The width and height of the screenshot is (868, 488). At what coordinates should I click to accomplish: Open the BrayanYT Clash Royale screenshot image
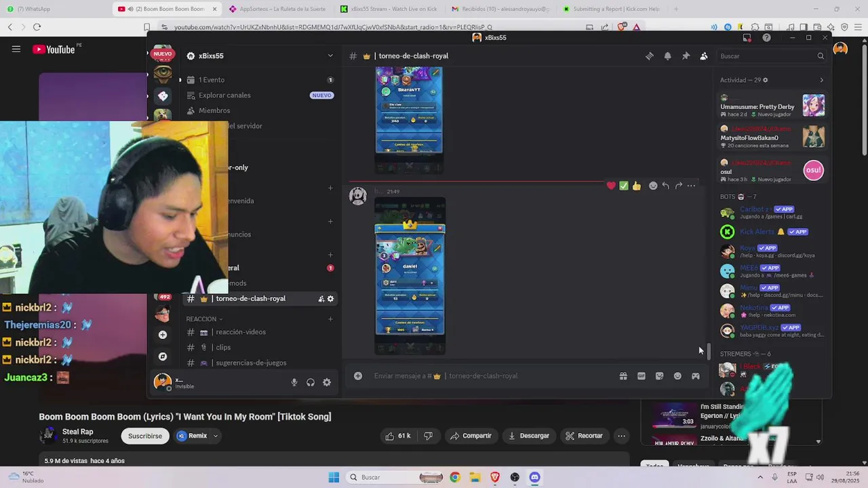click(409, 120)
